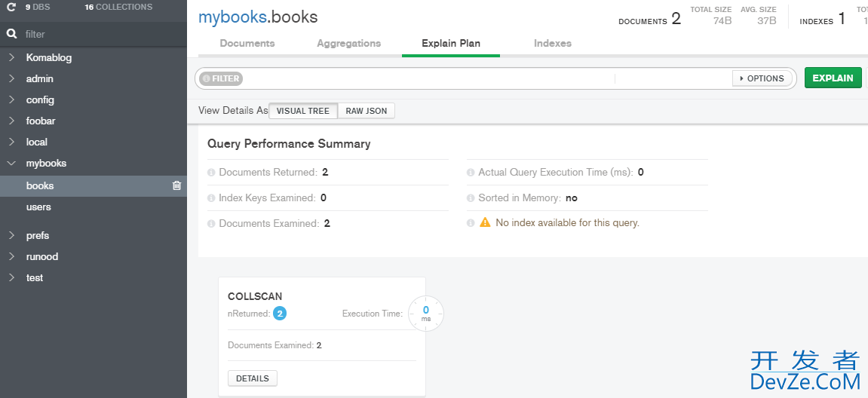Open the mybooks database link in title

point(232,17)
